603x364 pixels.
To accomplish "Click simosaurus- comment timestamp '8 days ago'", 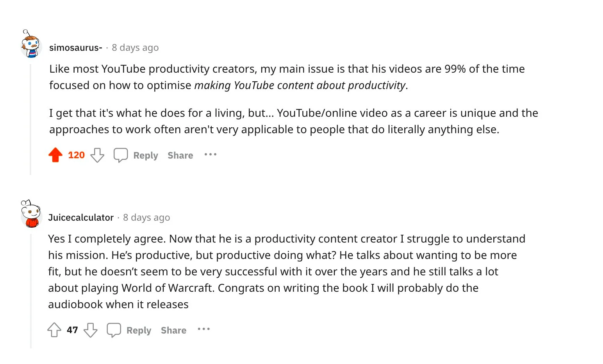I will click(135, 48).
